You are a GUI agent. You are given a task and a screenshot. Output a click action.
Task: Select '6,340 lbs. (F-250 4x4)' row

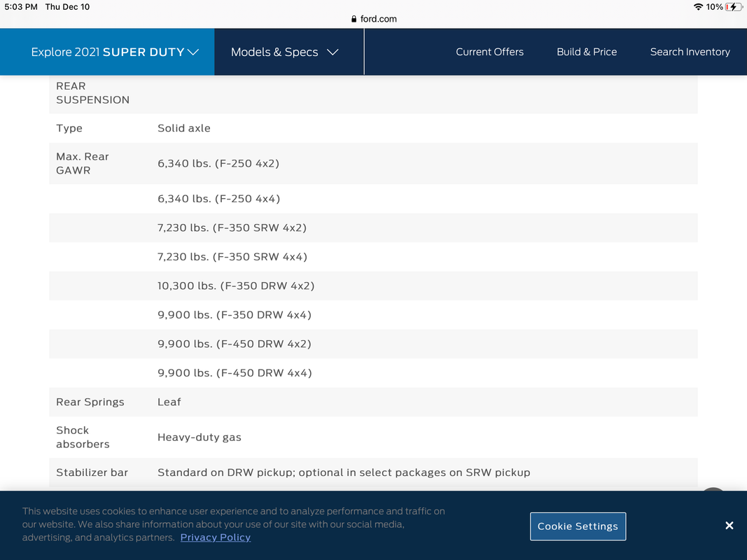[x=374, y=199]
